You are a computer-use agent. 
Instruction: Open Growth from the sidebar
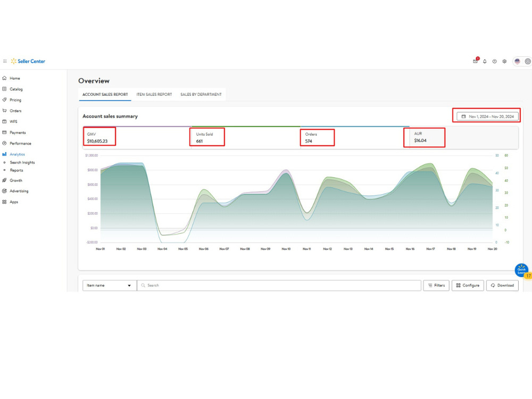(16, 180)
